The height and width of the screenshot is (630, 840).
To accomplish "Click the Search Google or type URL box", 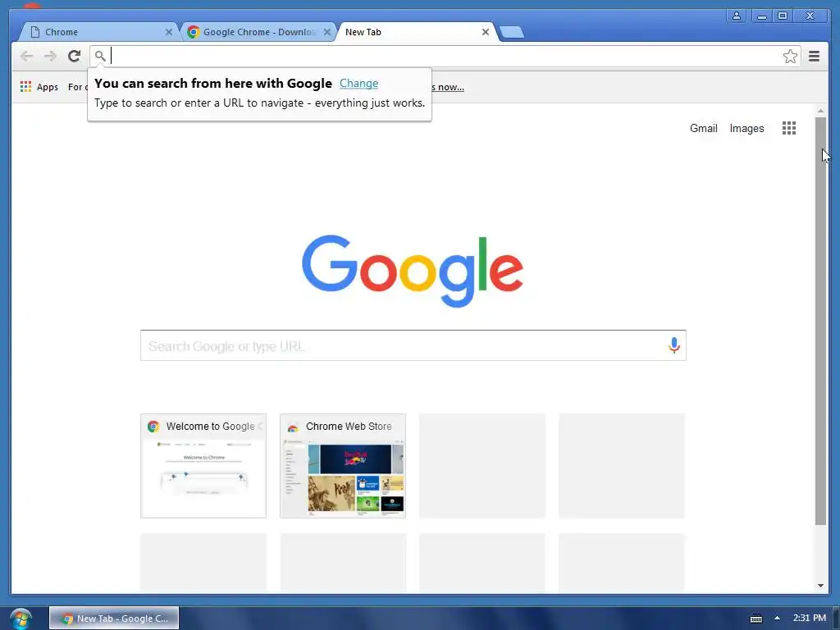I will coord(413,345).
